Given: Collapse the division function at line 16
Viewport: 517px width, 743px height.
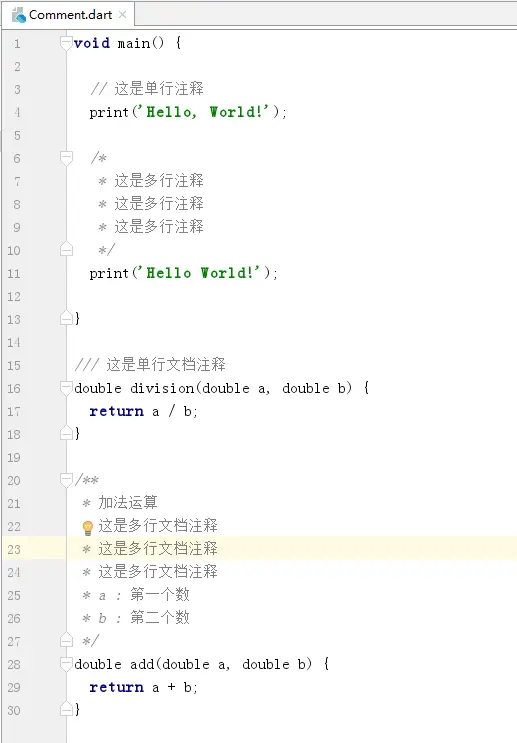Looking at the screenshot, I should point(66,388).
